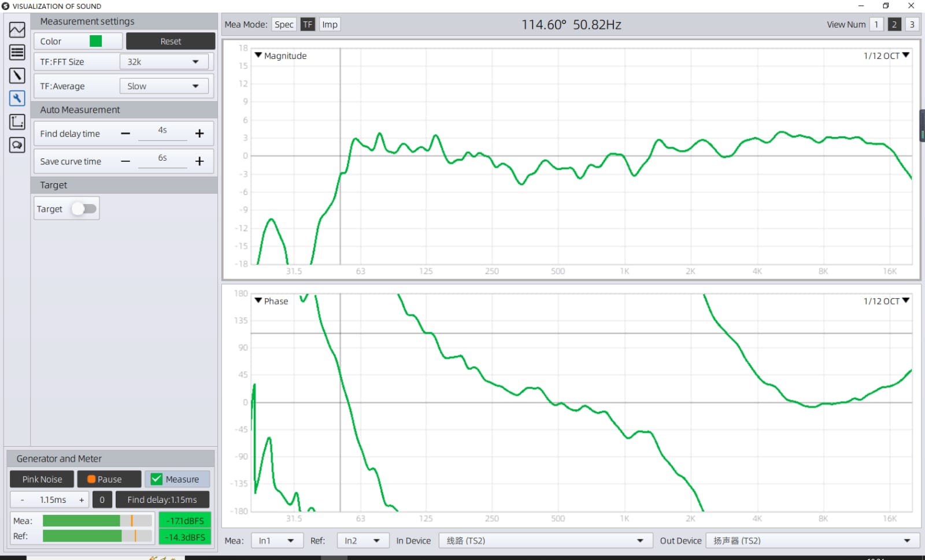Open the wrench measurement settings icon
The width and height of the screenshot is (925, 560).
(17, 98)
